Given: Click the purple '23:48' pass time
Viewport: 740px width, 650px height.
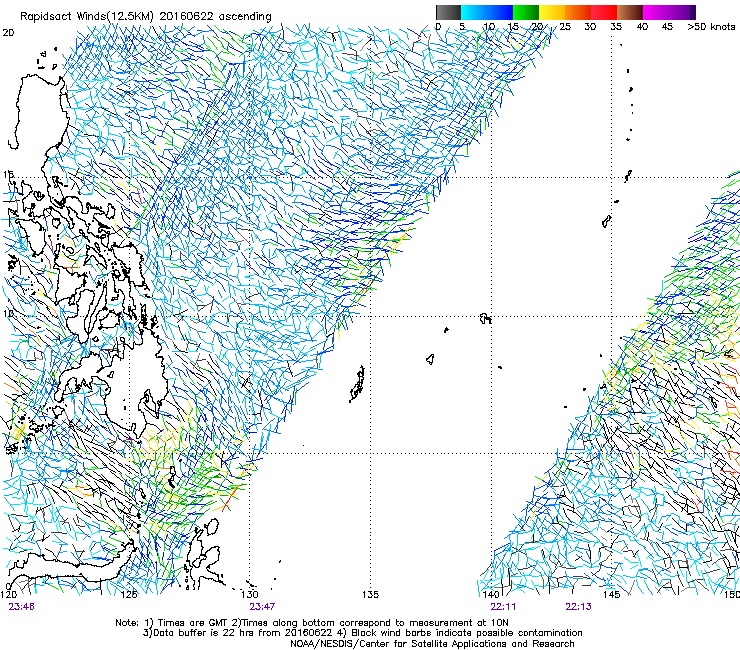Looking at the screenshot, I should 21,607.
